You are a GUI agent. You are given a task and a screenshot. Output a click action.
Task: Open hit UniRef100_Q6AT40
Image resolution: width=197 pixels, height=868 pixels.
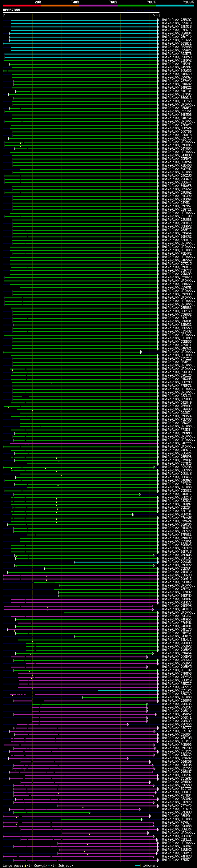(177, 37)
